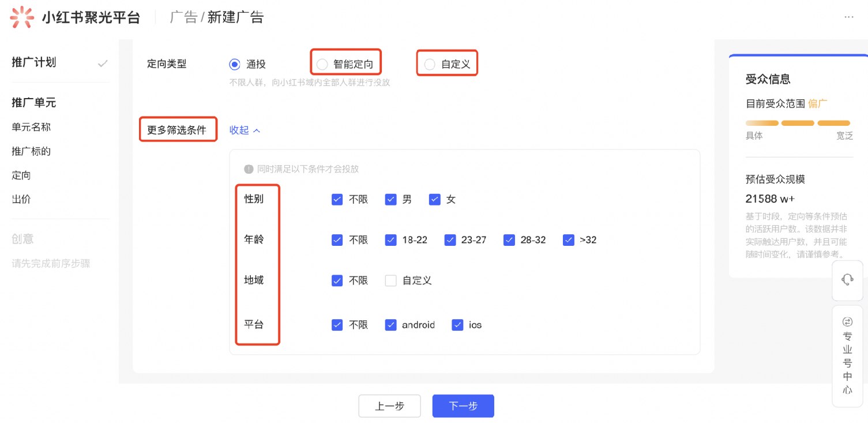Select the 自定义 targeting type radio
This screenshot has width=868, height=423.
tap(430, 64)
